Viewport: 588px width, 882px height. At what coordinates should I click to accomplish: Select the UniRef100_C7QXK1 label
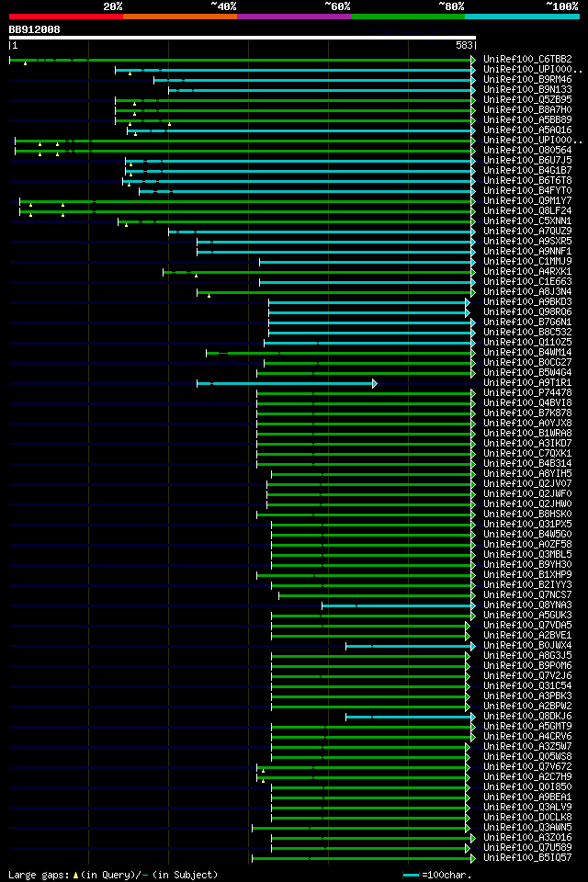coord(527,454)
